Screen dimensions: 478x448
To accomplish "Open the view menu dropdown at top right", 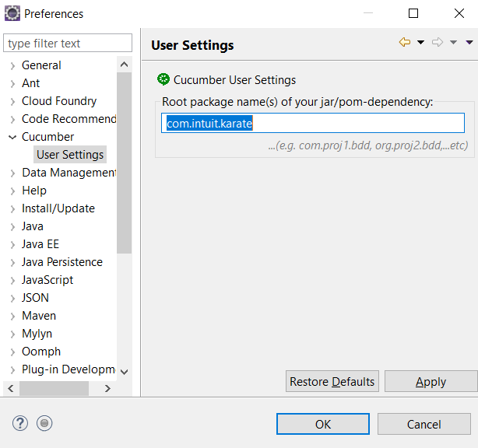I will coord(469,43).
